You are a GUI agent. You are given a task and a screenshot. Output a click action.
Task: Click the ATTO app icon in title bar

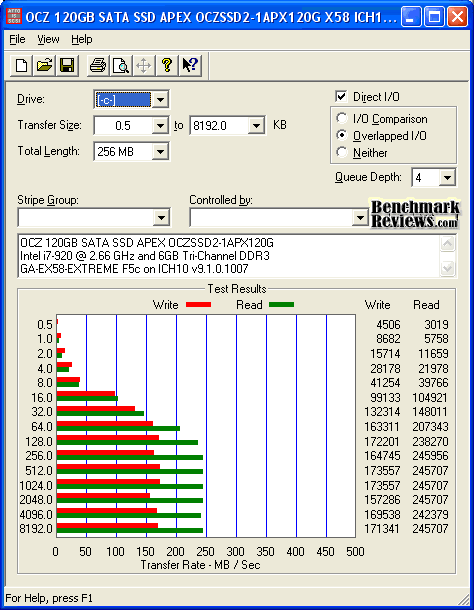point(14,16)
